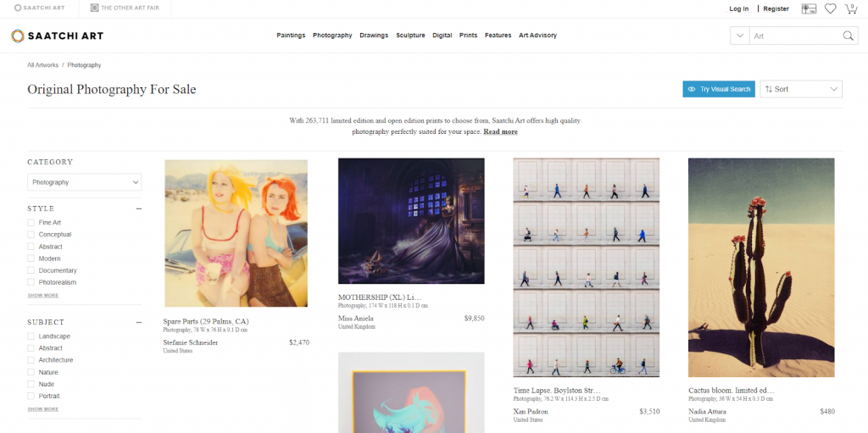Focus the Art search field

click(x=795, y=36)
